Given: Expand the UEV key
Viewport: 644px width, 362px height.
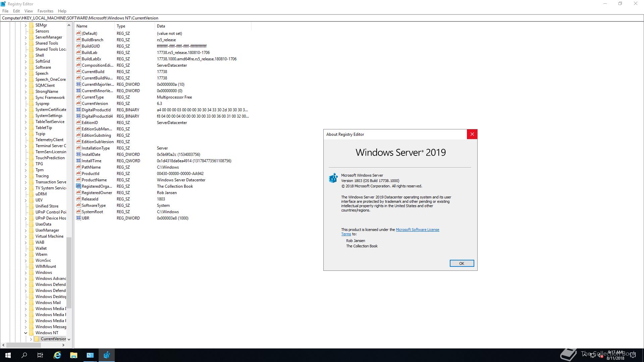Looking at the screenshot, I should (25, 200).
